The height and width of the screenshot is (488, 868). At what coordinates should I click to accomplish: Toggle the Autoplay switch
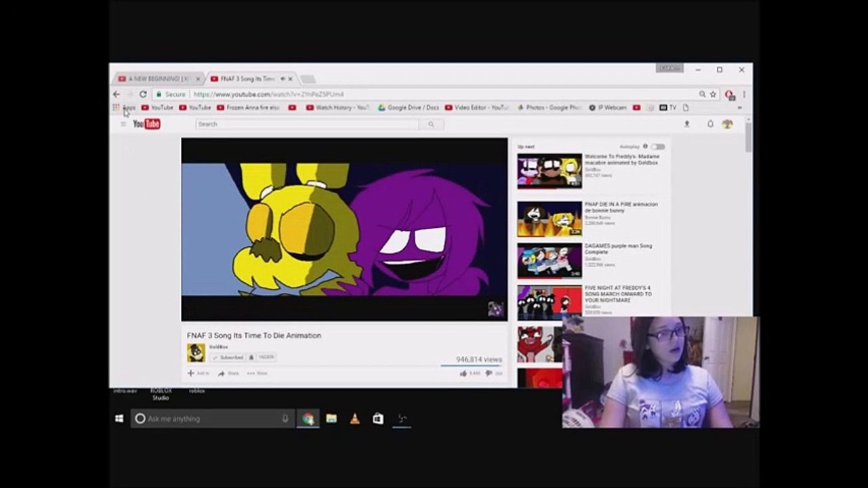(x=658, y=146)
